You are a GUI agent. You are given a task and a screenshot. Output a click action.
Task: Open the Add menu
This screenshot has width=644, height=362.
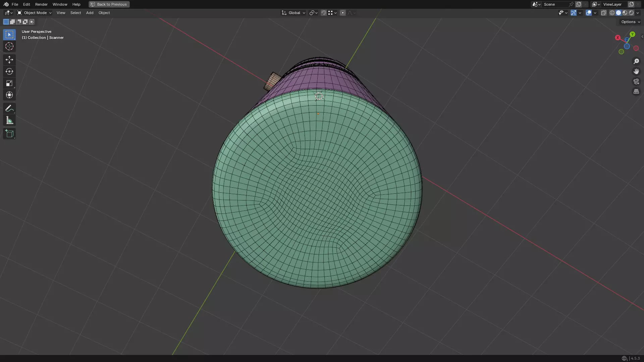click(x=90, y=13)
